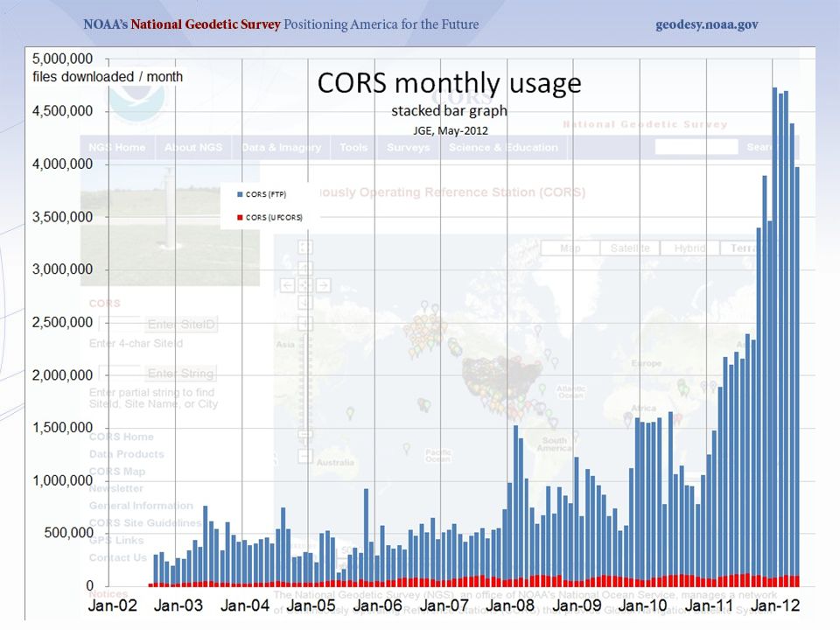Image resolution: width=840 pixels, height=630 pixels.
Task: Click the Jan-11 x-axis label
Action: 710,605
